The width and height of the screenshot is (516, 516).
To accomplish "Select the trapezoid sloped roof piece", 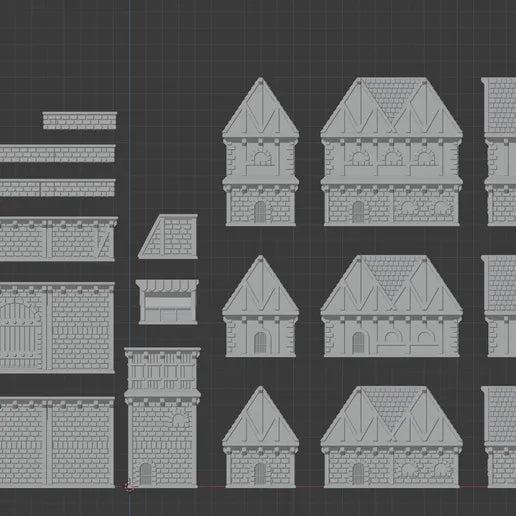I will point(168,236).
